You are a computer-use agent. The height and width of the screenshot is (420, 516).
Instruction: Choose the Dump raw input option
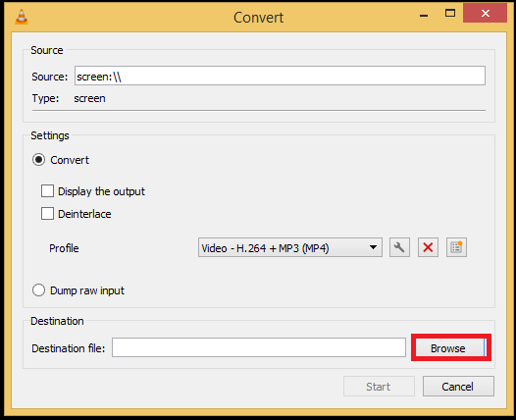coord(38,290)
